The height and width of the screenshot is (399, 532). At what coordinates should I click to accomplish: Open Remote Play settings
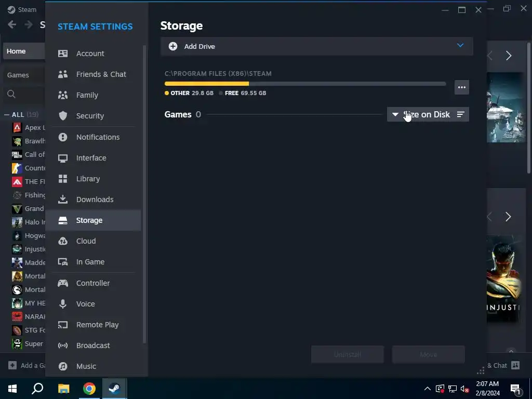pyautogui.click(x=93, y=325)
